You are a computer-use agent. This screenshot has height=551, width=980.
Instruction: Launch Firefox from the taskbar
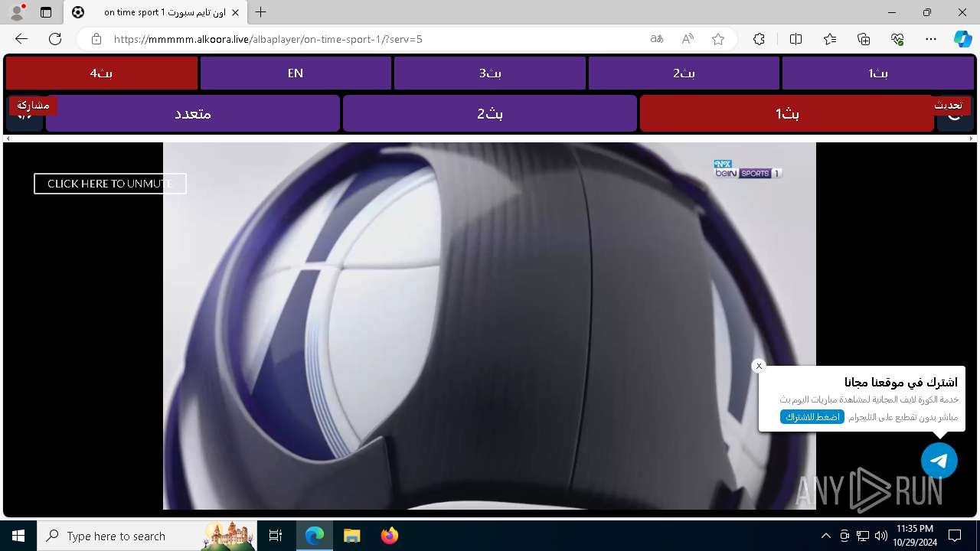point(389,536)
